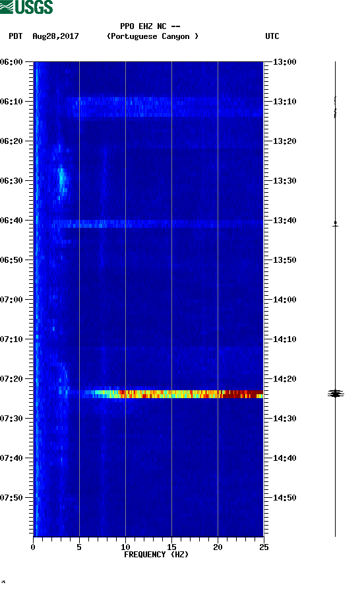This screenshot has width=364, height=589.
Task: Click the '06:50' PDT time label
Action: tap(12, 260)
